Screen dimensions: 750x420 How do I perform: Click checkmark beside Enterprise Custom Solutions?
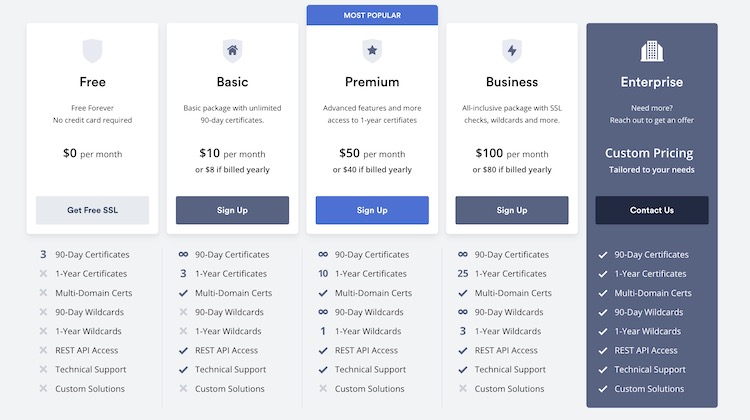[603, 389]
